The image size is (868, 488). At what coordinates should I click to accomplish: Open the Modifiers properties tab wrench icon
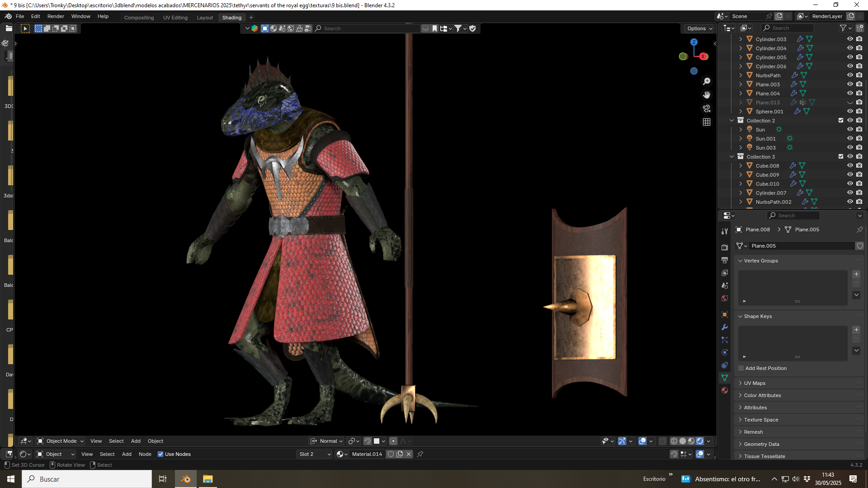point(725,327)
